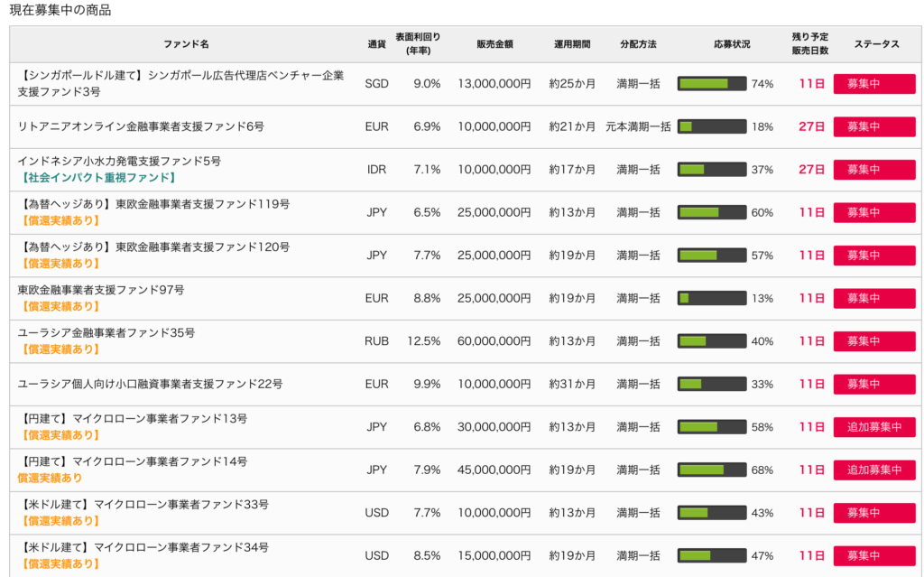The image size is (924, 577).
Task: Click 募集中 button for リトアニアオンライン金融 fund 6号
Action: pos(873,126)
